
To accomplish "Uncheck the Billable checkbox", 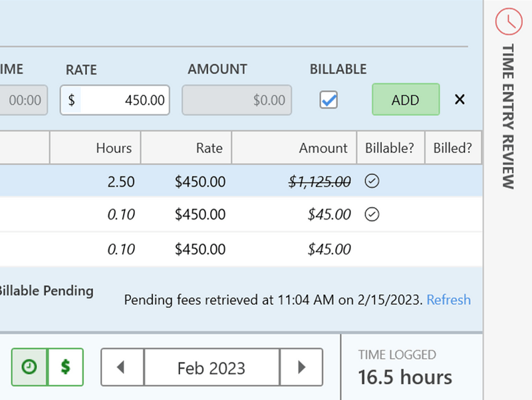I will tap(329, 100).
